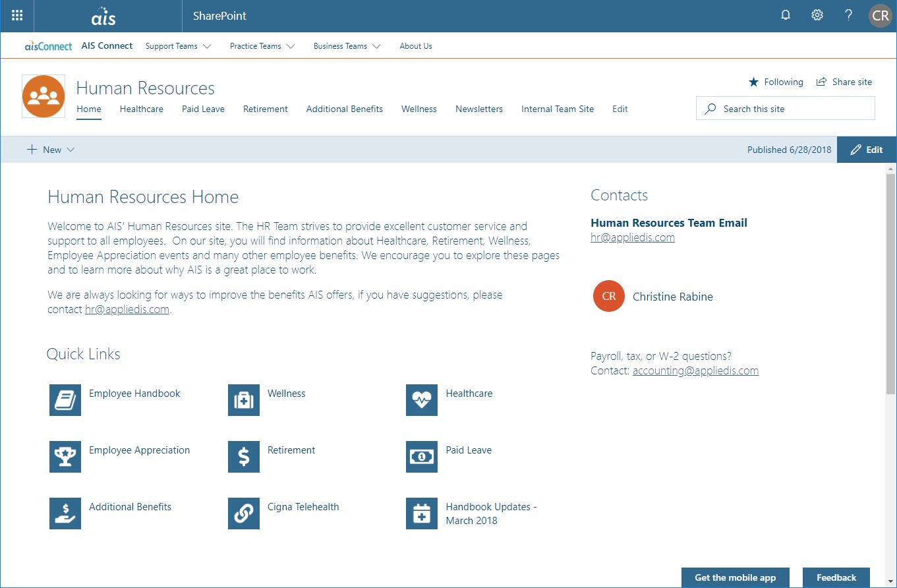The width and height of the screenshot is (897, 588).
Task: Click the Paid Leave money icon
Action: click(x=421, y=457)
